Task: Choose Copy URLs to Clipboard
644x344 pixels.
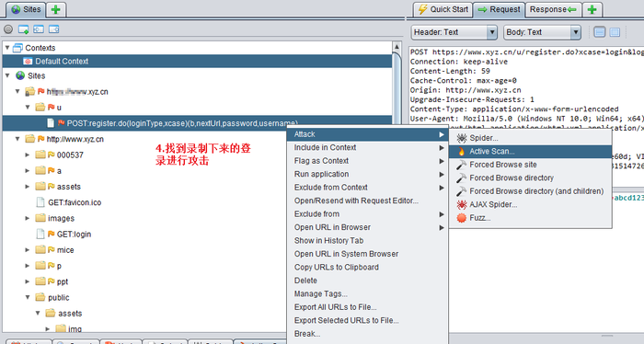Action: pos(367,268)
